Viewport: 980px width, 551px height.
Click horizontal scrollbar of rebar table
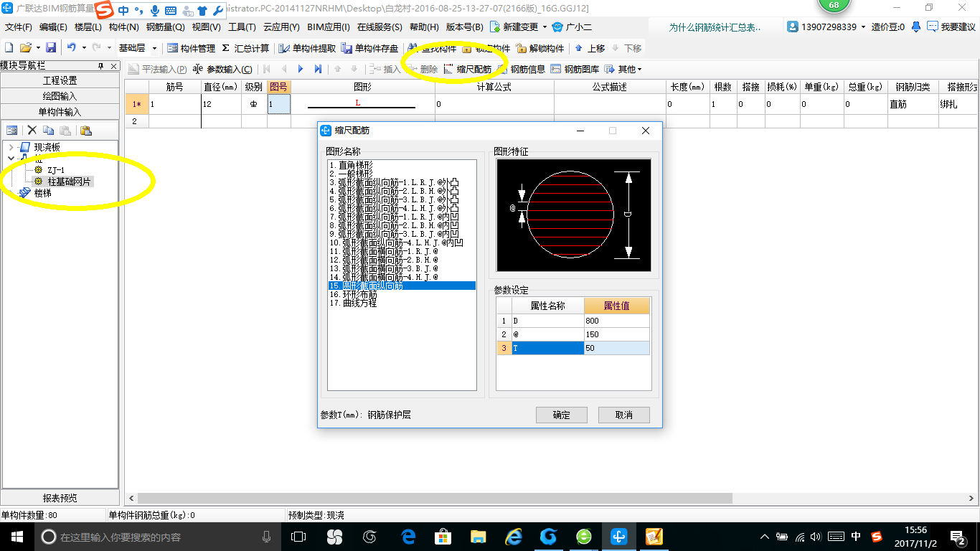click(435, 498)
